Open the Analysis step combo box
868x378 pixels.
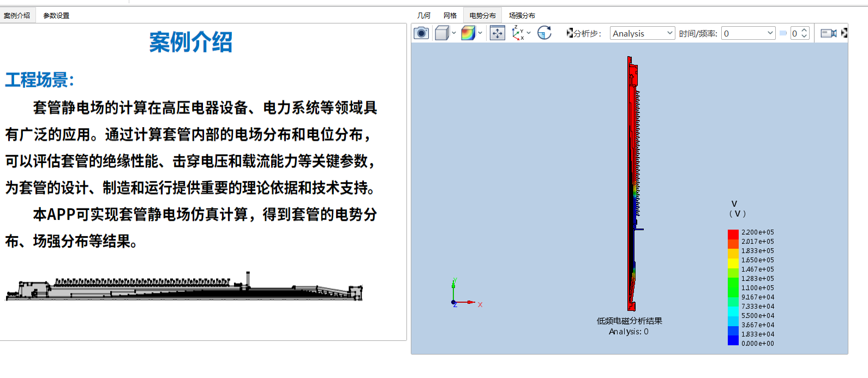tap(642, 33)
